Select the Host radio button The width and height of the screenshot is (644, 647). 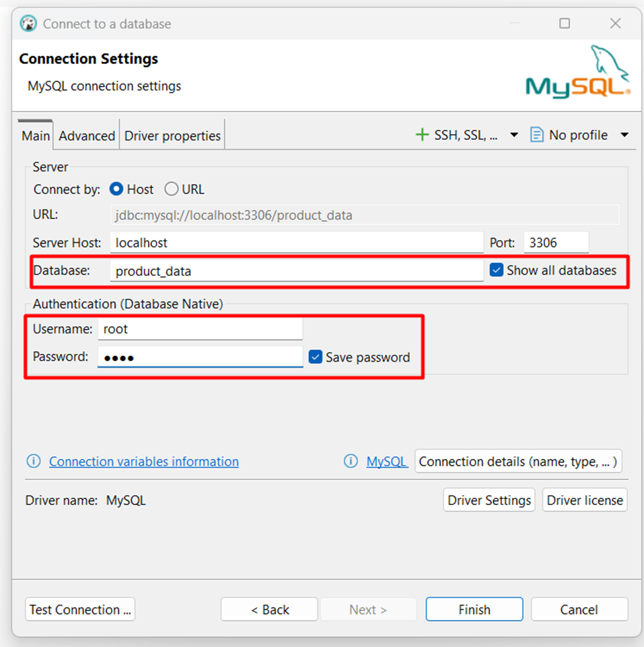point(116,189)
